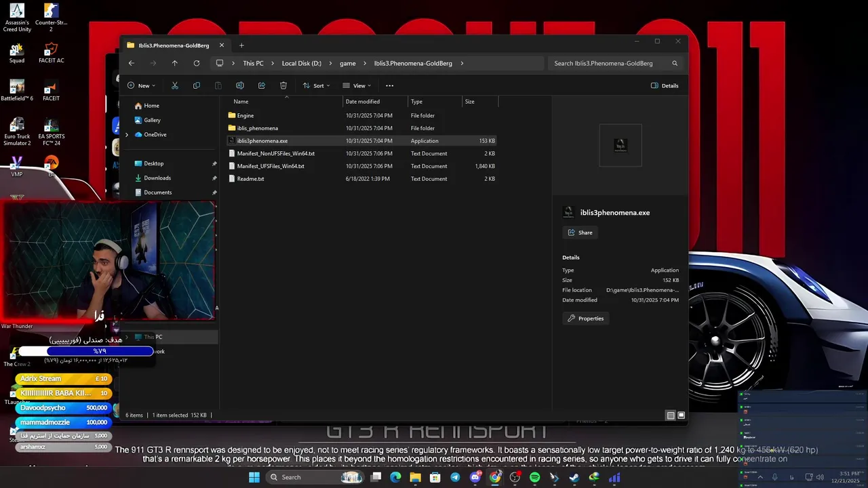Select the iblis_phenomena folder
The width and height of the screenshot is (868, 488).
point(361,128)
